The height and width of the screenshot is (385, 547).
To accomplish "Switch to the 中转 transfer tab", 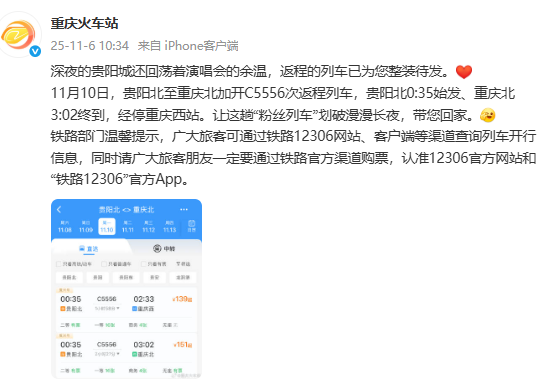I will point(164,249).
